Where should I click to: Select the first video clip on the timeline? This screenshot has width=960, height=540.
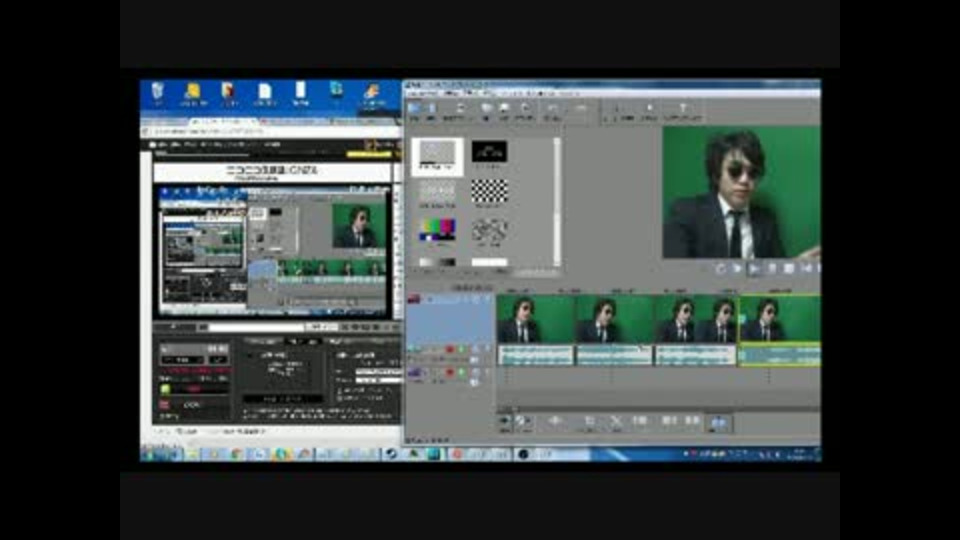(x=536, y=319)
